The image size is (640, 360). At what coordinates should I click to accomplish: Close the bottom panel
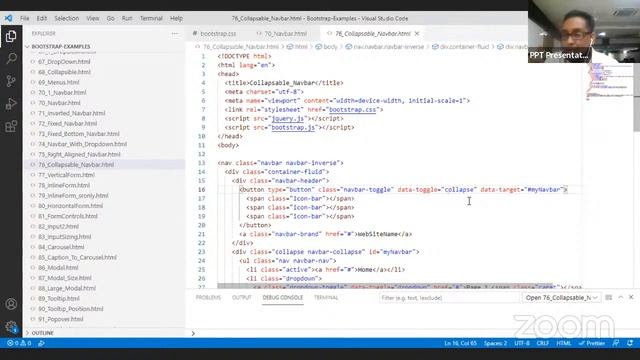pos(631,298)
